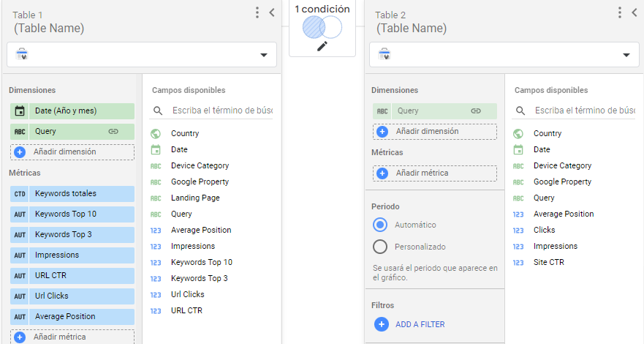Select Google Property in Table 2 available fields
The image size is (644, 344).
pos(563,182)
